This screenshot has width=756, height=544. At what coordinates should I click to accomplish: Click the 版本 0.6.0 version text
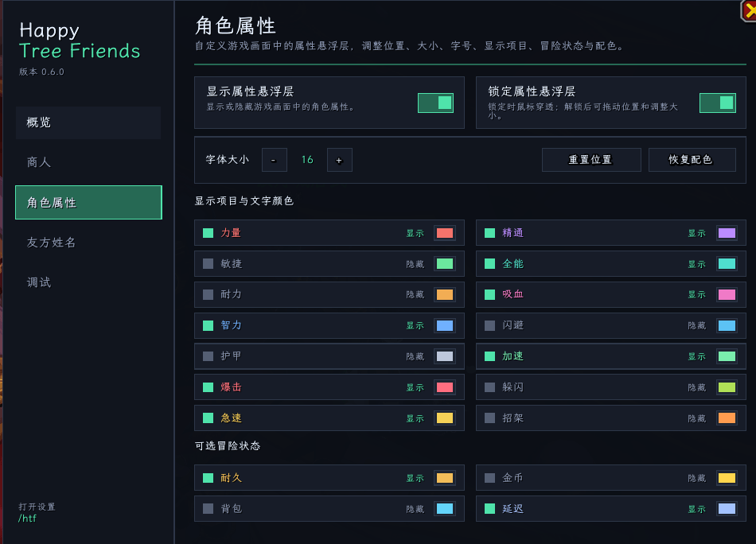[x=41, y=72]
